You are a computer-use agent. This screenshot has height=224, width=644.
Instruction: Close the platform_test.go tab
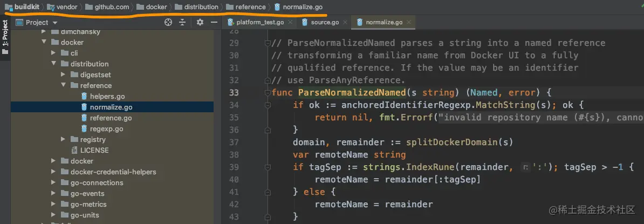click(x=290, y=23)
